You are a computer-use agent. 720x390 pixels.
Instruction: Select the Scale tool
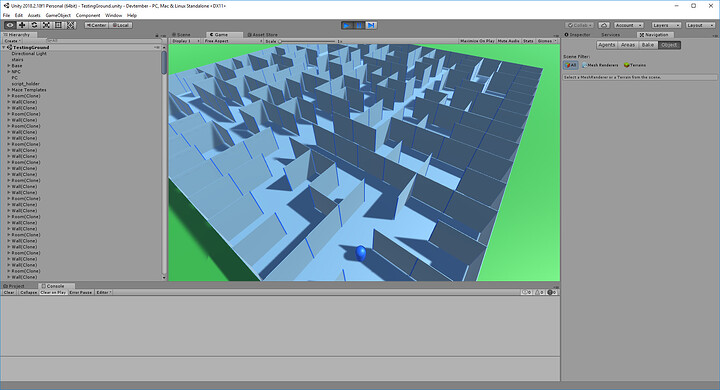tap(46, 25)
